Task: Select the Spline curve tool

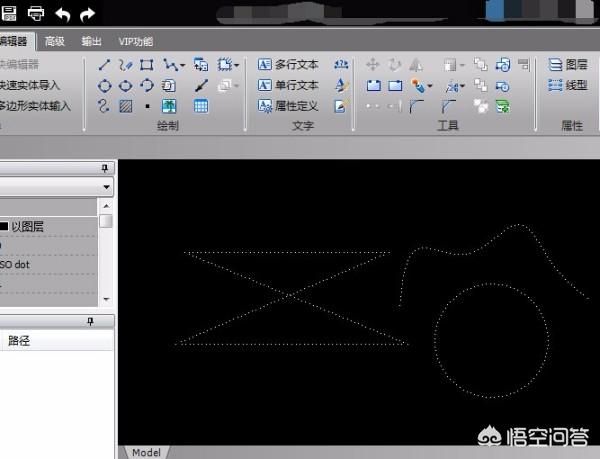Action: point(104,105)
